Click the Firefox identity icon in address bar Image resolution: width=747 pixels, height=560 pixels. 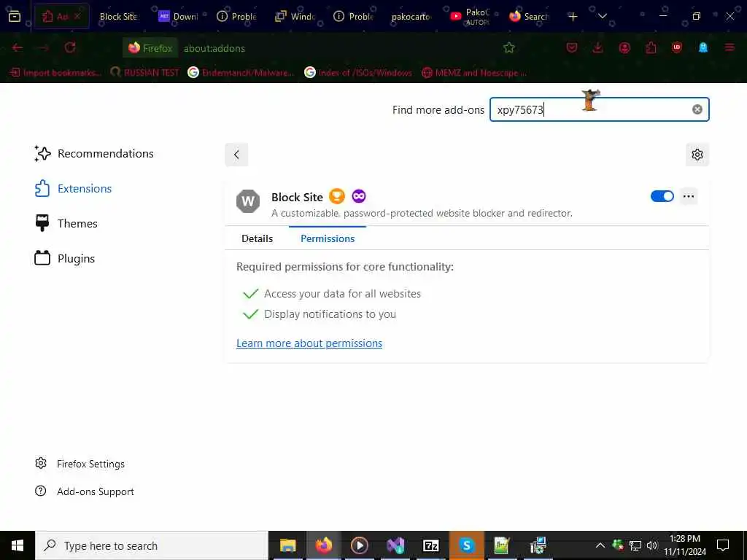pyautogui.click(x=150, y=48)
